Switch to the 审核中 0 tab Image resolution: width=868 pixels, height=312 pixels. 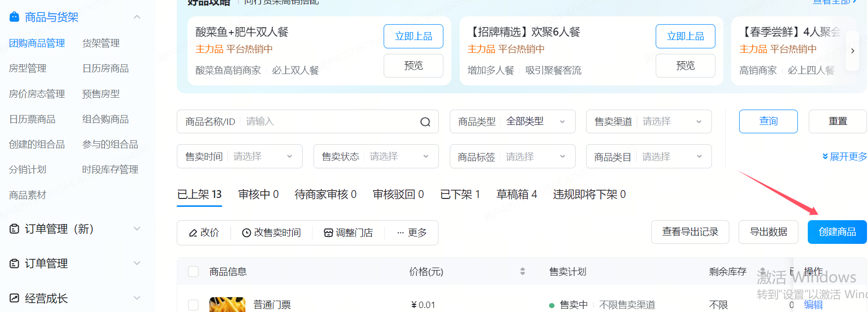pos(258,195)
